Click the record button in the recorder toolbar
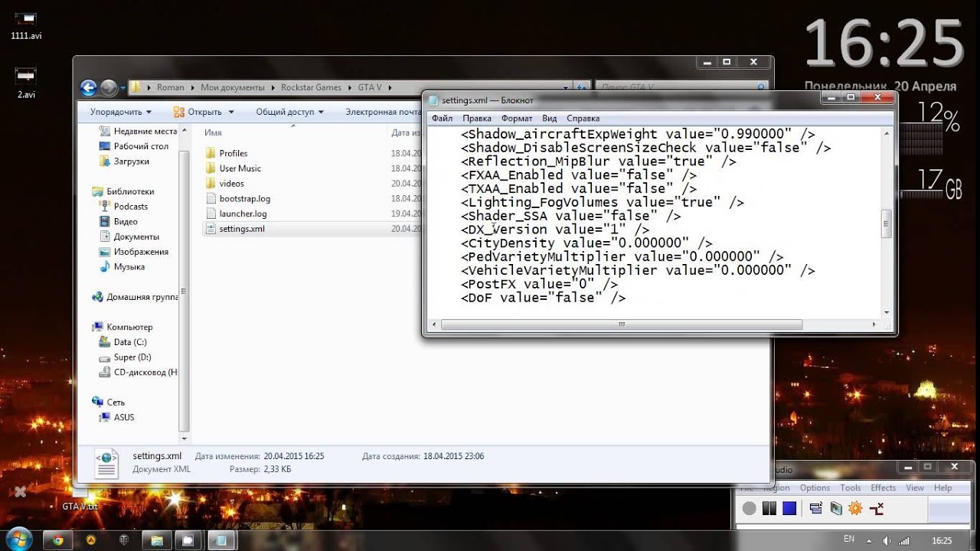 [750, 508]
